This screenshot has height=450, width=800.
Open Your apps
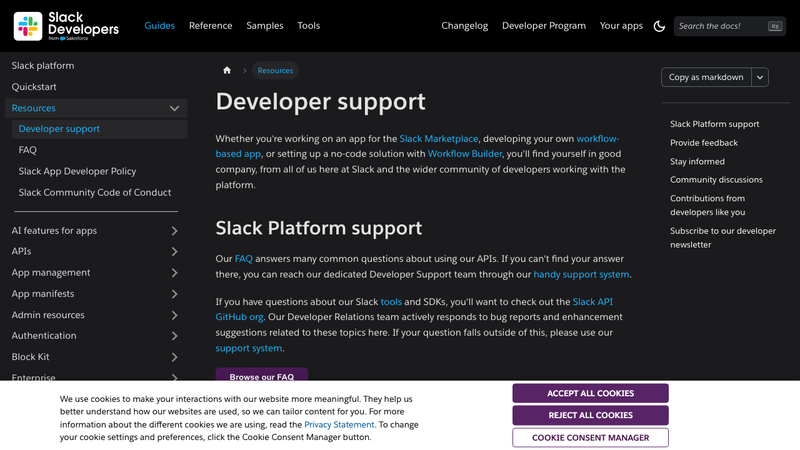(621, 26)
